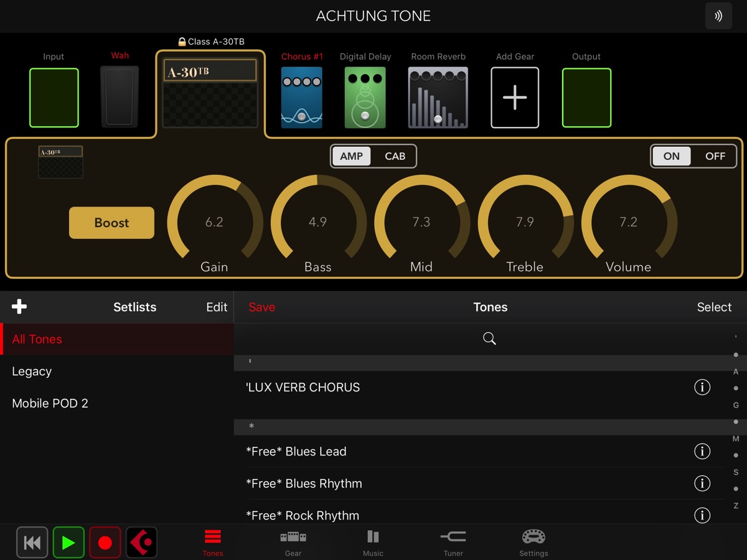The image size is (747, 560).
Task: Open the Tuner tab
Action: click(453, 543)
